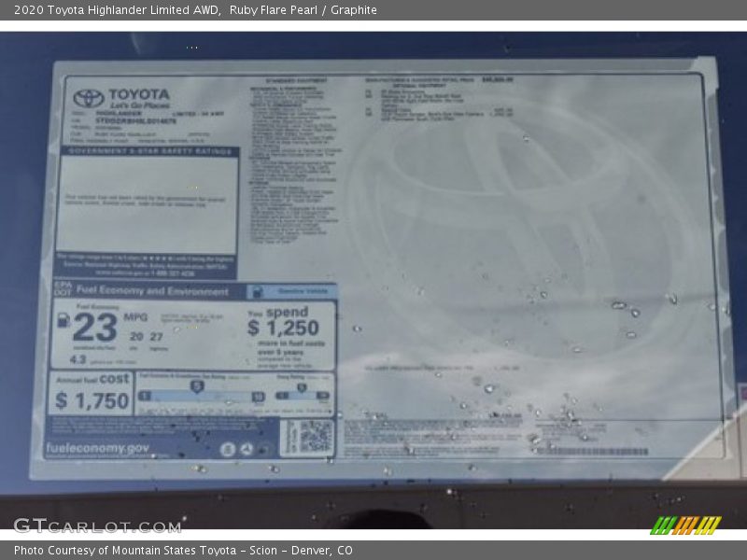
Task: Click the 'Fuel Economy and Environment' heading
Action: pos(152,290)
